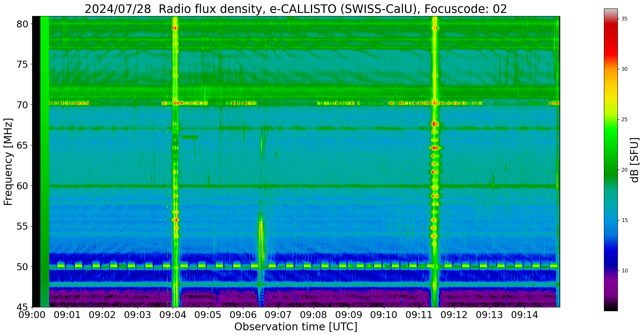Screen dimensions: 644x336
Task: Click the 09:03 time tick label
Action: [x=138, y=315]
